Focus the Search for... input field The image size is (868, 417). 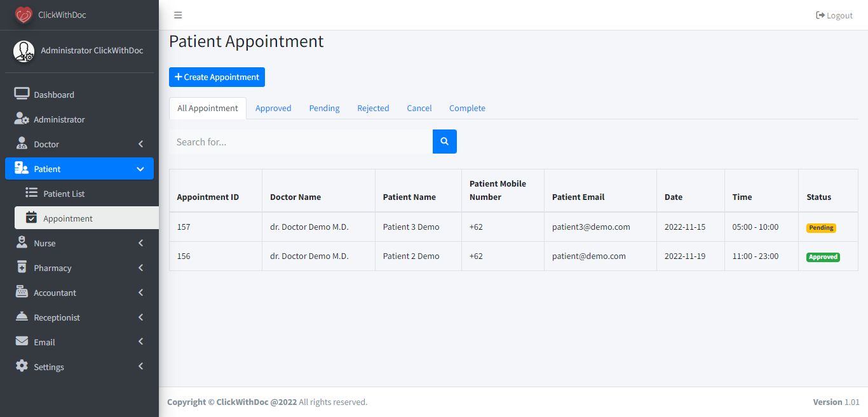point(301,142)
